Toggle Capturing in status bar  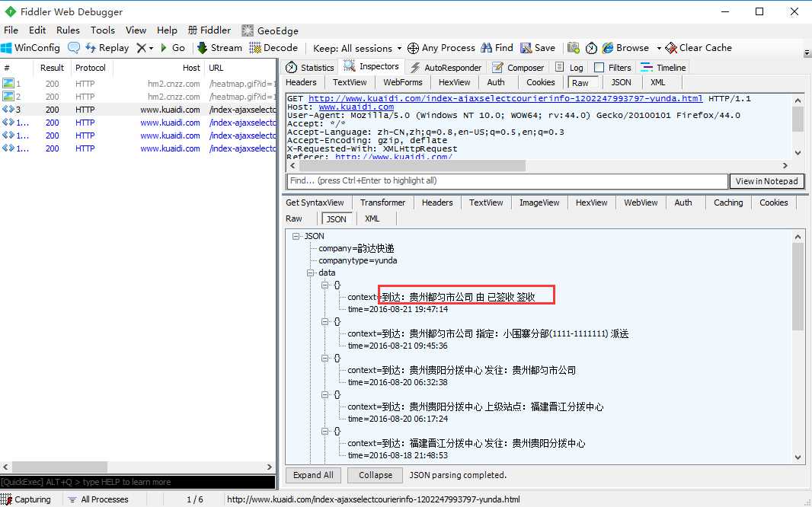click(27, 499)
